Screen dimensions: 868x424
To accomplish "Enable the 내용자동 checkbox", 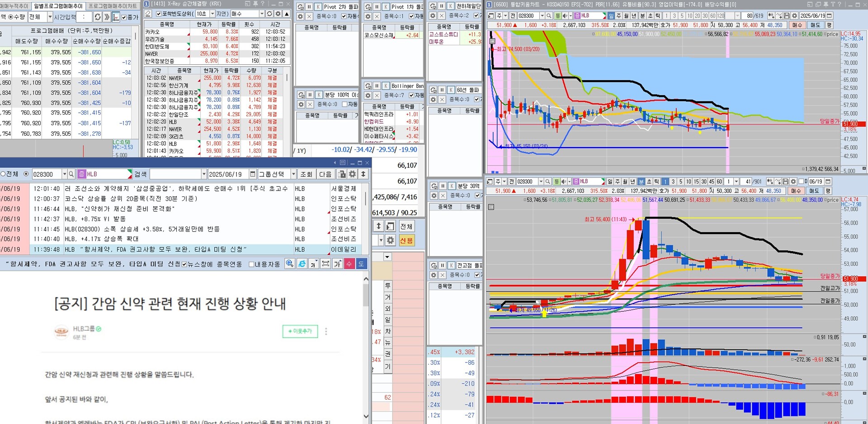I will point(251,264).
